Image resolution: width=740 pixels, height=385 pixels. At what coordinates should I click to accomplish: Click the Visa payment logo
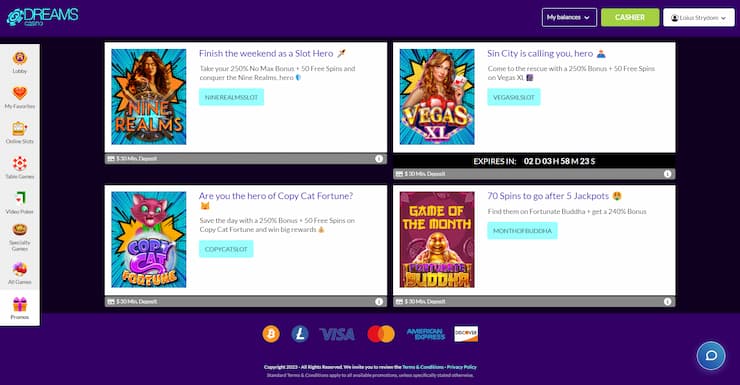337,334
